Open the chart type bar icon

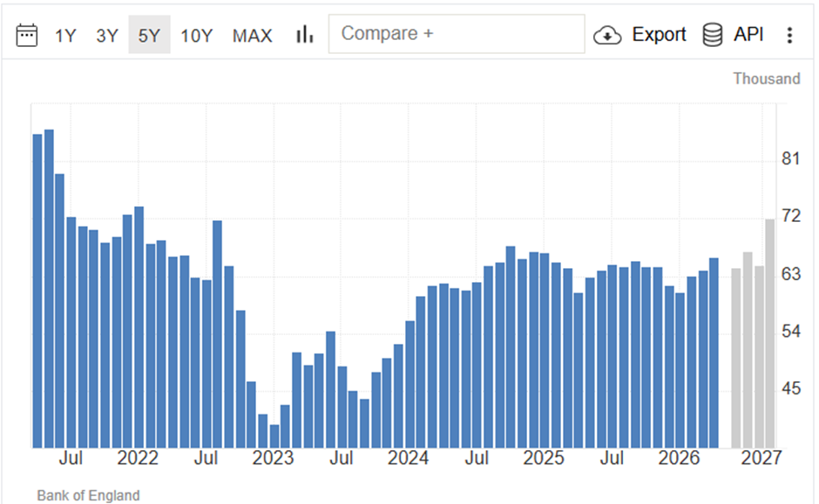click(305, 35)
